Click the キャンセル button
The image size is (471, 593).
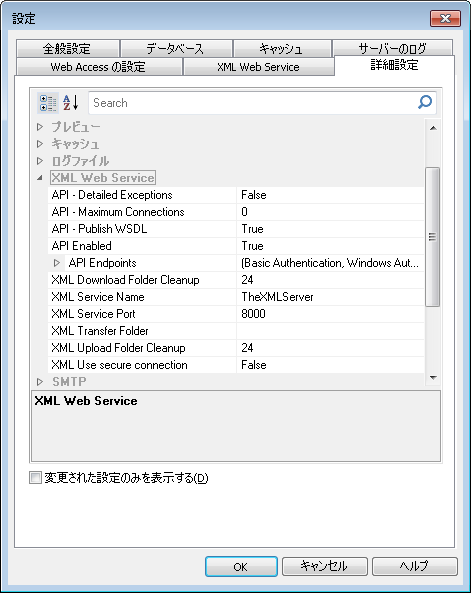pos(325,567)
